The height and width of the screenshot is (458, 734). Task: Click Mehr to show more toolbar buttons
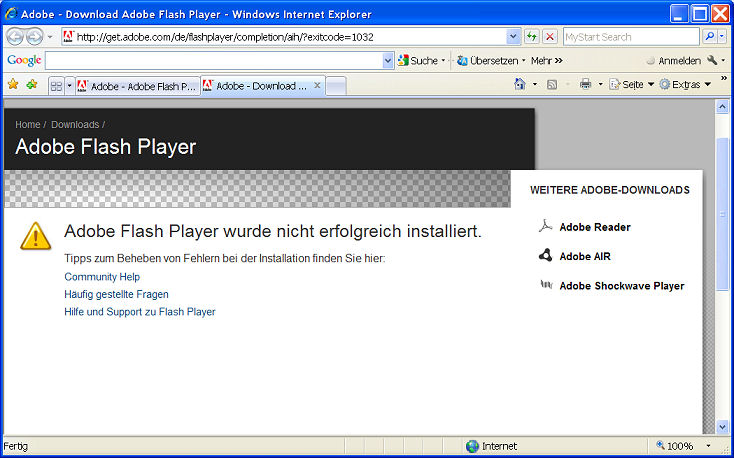tap(546, 60)
